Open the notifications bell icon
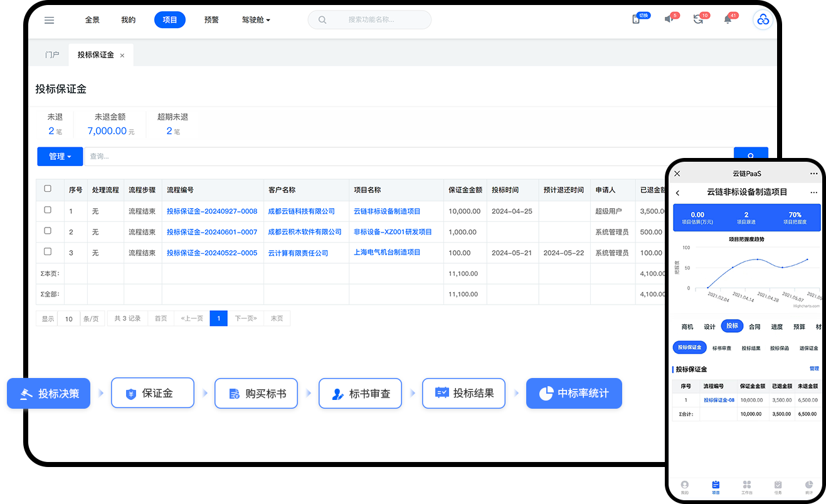Screen dimensions: 826x504 728,19
